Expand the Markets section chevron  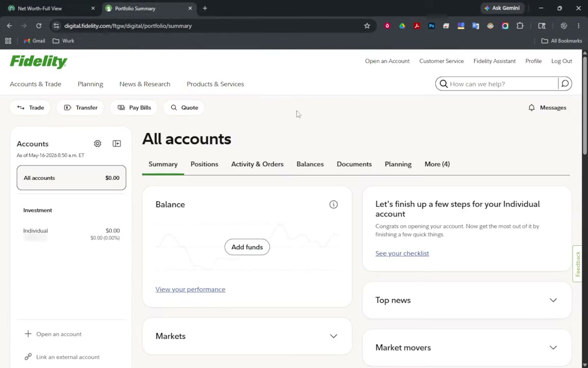click(x=333, y=336)
